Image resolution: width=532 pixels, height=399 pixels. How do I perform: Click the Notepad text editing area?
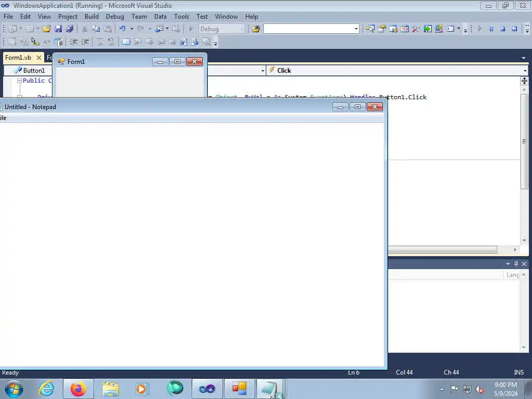(192, 244)
